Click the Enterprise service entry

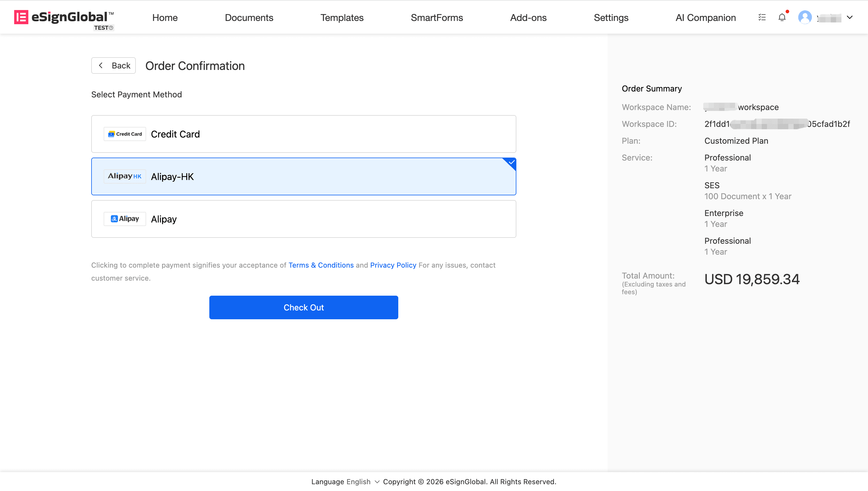(724, 213)
